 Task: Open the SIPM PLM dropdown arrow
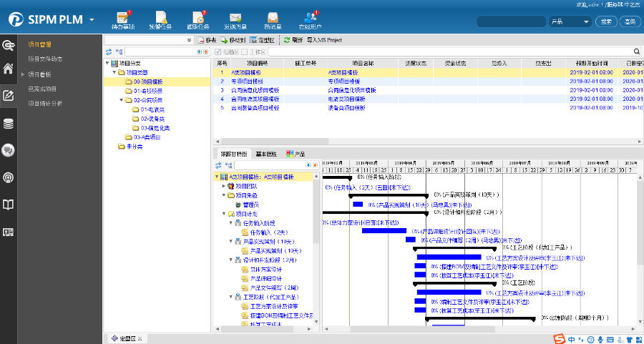click(92, 19)
